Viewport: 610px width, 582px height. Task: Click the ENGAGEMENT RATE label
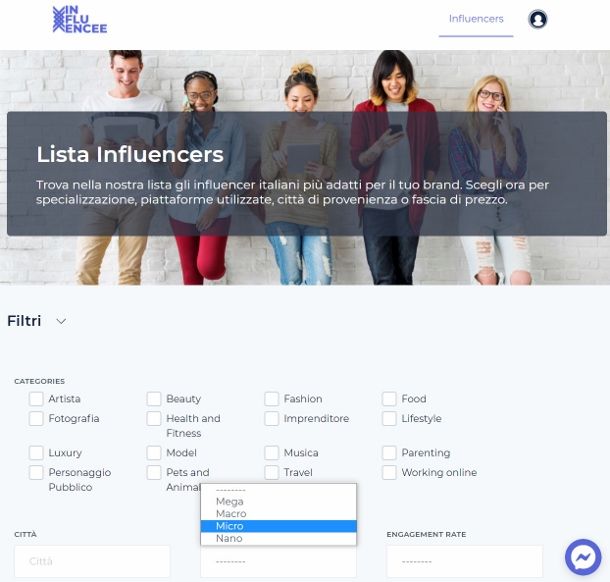coord(426,535)
